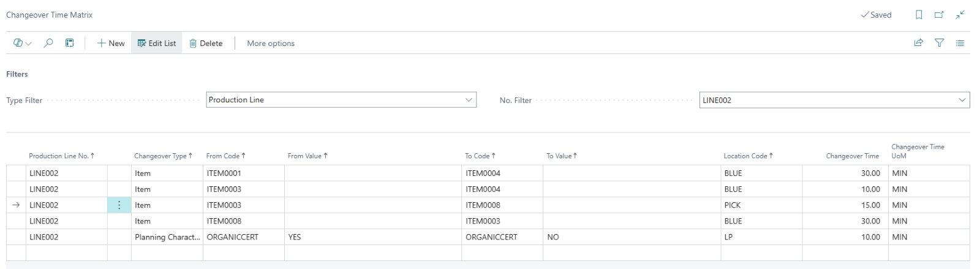Open the analysis mode icon dropdown
The height and width of the screenshot is (269, 980).
pos(22,43)
